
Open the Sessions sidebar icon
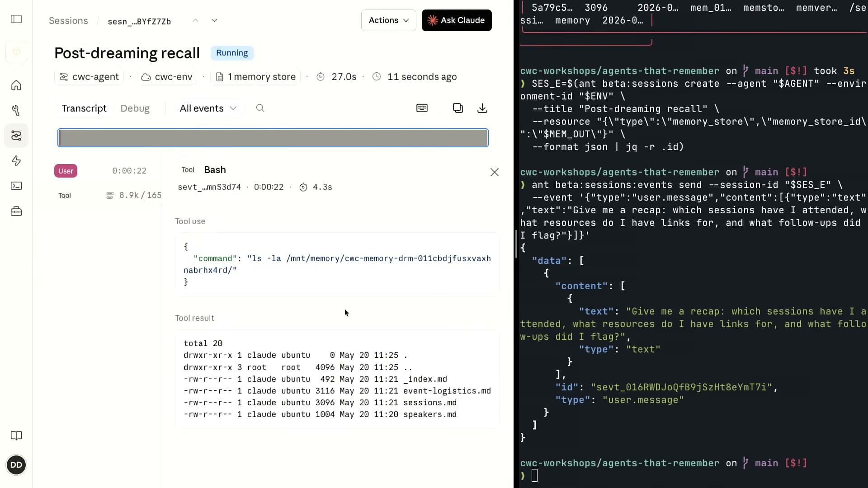(x=16, y=136)
